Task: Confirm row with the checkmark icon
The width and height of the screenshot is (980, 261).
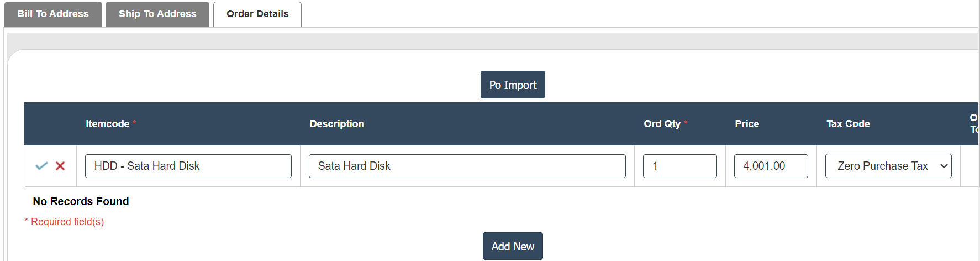Action: (x=41, y=166)
